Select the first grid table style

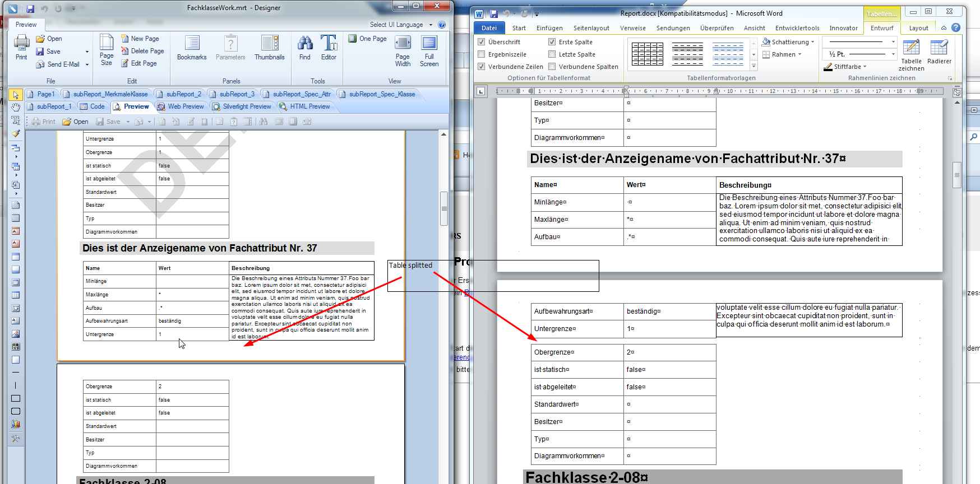click(647, 54)
